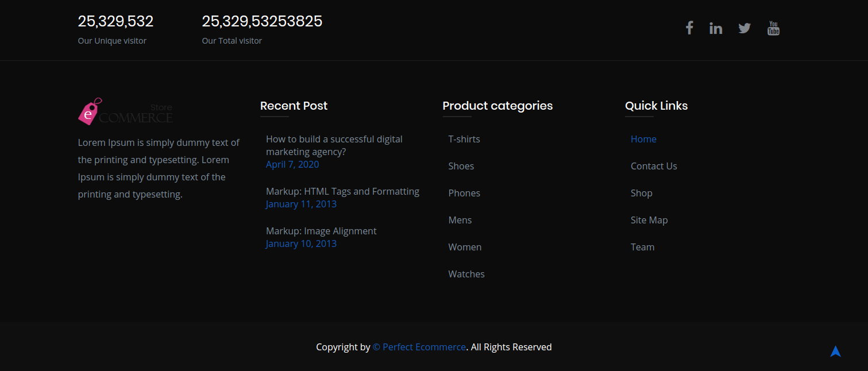Open the Markup: Image Alignment post
This screenshot has width=868, height=371.
click(321, 231)
